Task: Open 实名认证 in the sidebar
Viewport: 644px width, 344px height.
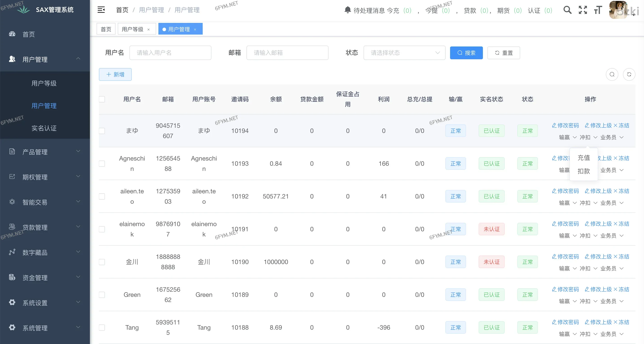Action: point(44,128)
